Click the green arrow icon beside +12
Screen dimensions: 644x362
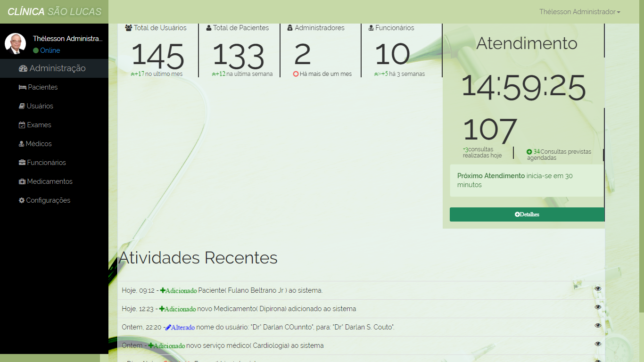[214, 74]
